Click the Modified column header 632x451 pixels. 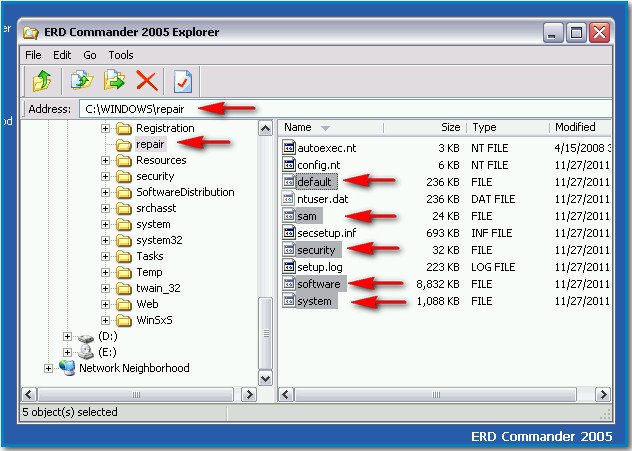(575, 128)
